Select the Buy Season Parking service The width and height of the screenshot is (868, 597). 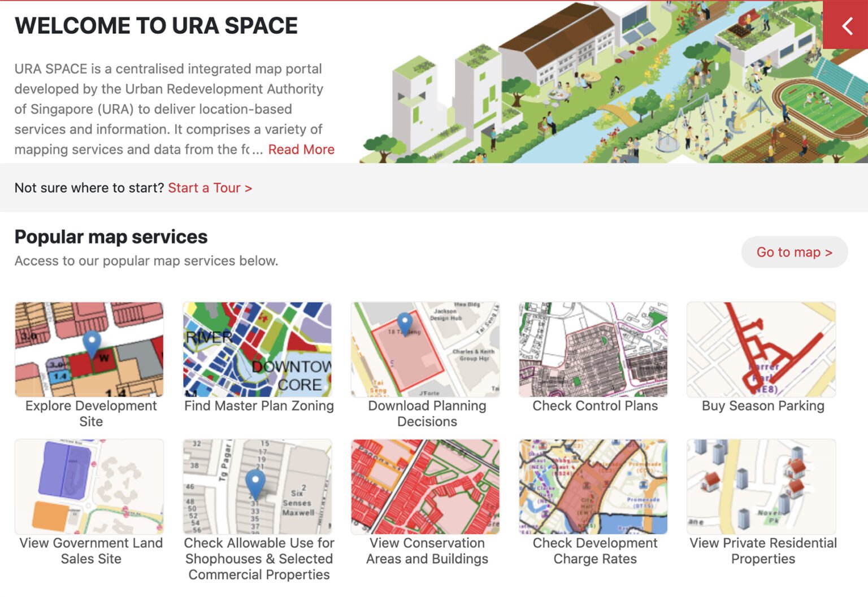click(x=761, y=349)
